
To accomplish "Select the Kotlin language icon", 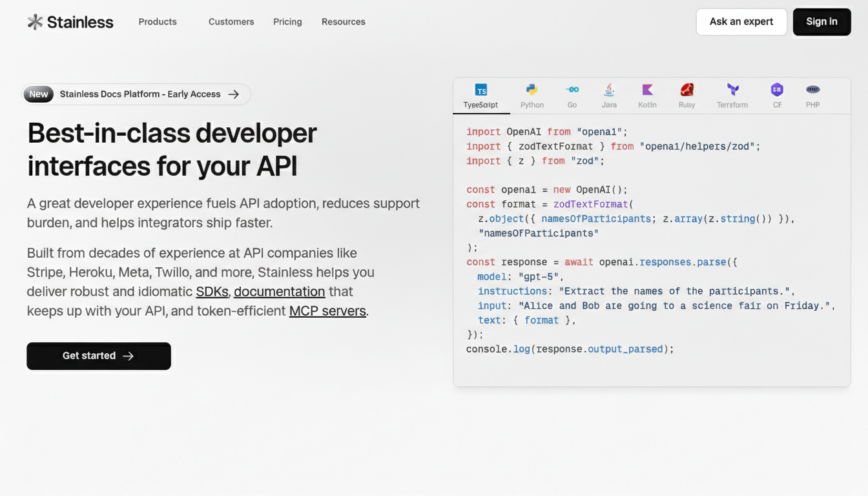I will (647, 90).
